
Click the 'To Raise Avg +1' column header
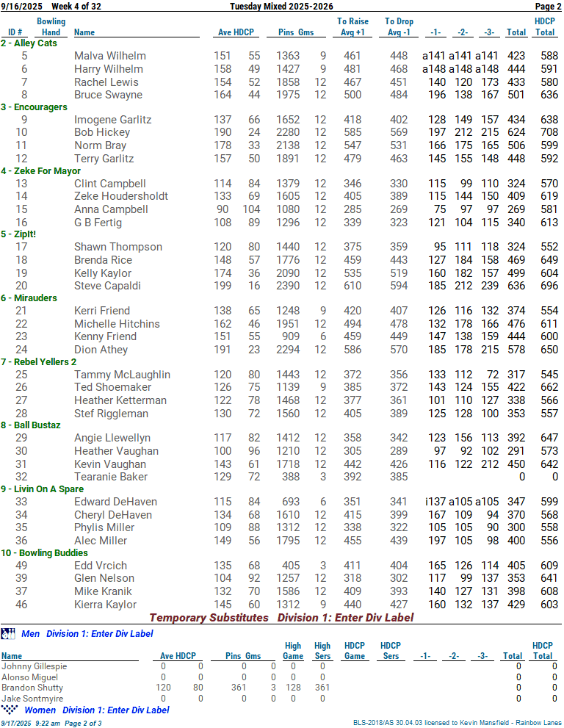pos(352,27)
